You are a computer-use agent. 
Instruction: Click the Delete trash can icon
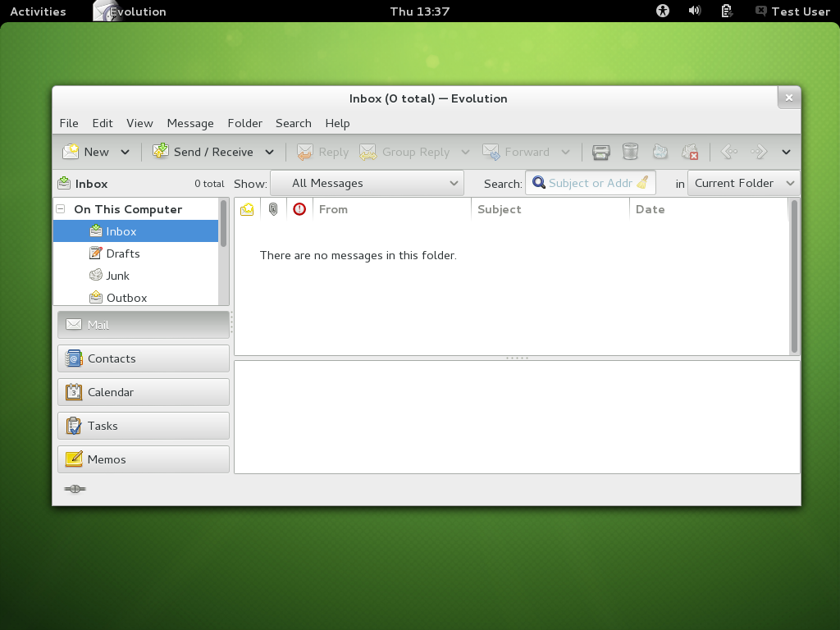pos(631,152)
